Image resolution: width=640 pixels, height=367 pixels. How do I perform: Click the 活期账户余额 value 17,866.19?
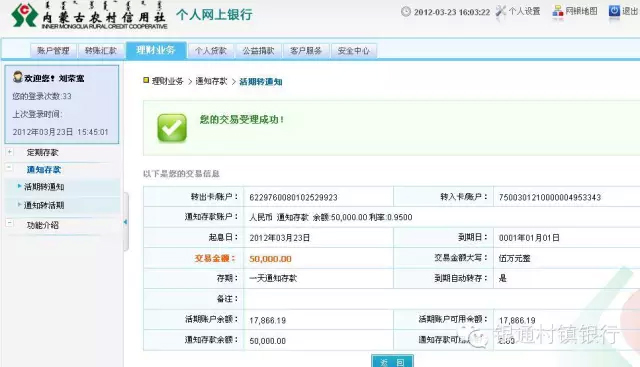(267, 320)
